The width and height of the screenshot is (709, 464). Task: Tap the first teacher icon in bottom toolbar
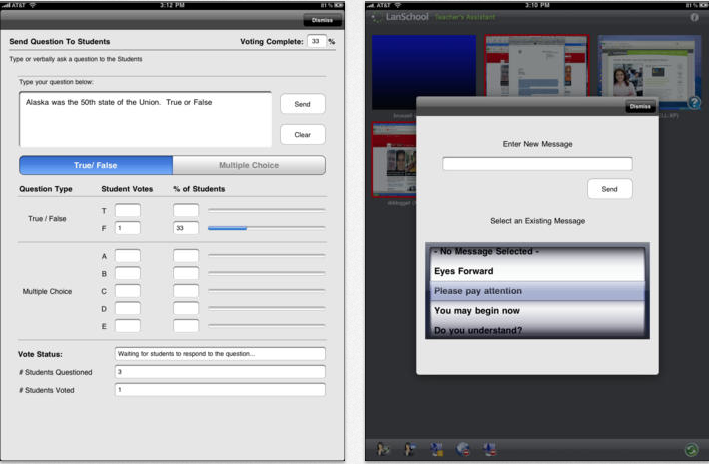coord(383,449)
